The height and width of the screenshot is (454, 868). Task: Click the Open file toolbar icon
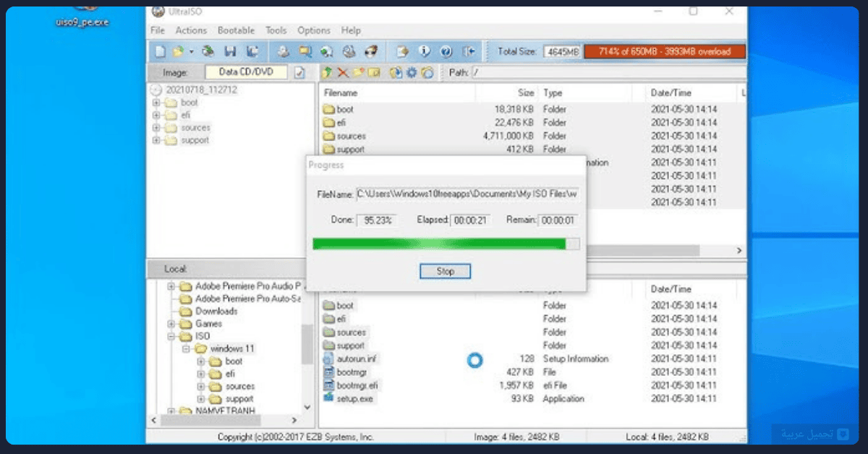pos(178,51)
